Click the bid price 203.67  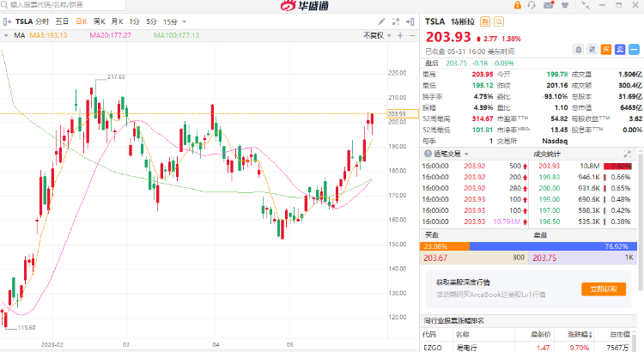pyautogui.click(x=435, y=258)
